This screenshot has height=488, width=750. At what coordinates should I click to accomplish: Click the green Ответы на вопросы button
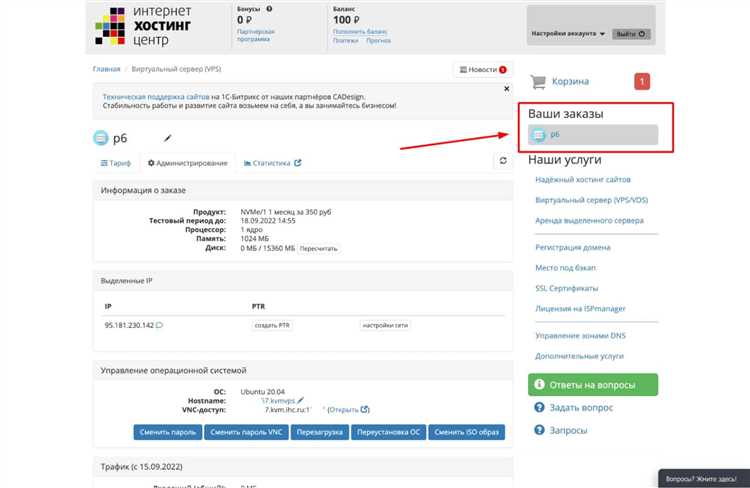(x=593, y=385)
